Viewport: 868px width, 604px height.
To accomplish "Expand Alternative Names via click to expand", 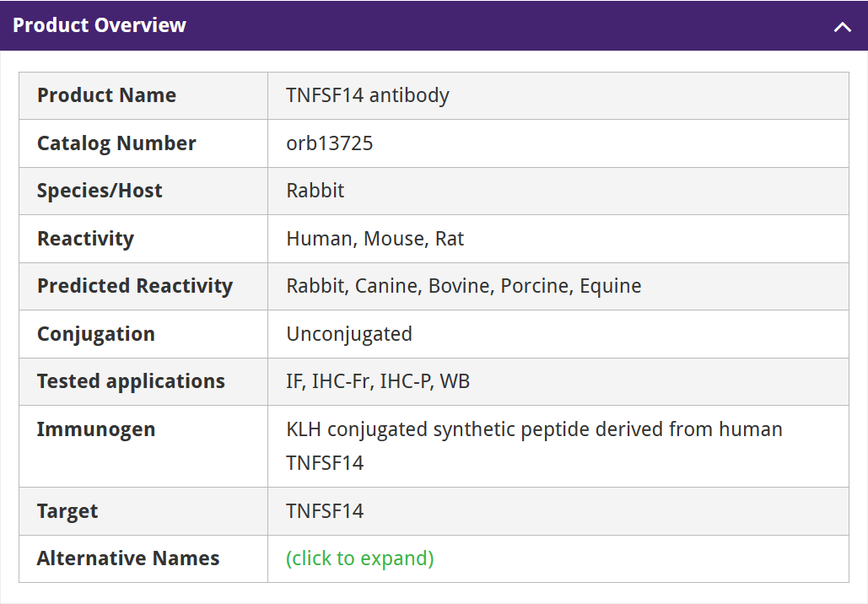I will pos(360,558).
